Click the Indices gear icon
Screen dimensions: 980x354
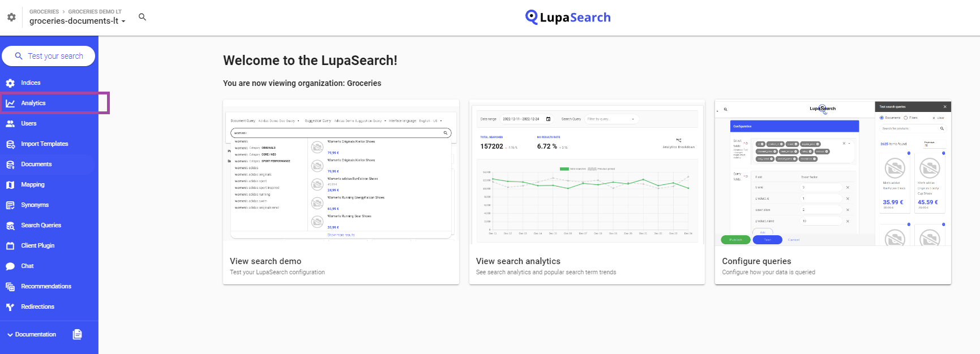click(x=10, y=83)
